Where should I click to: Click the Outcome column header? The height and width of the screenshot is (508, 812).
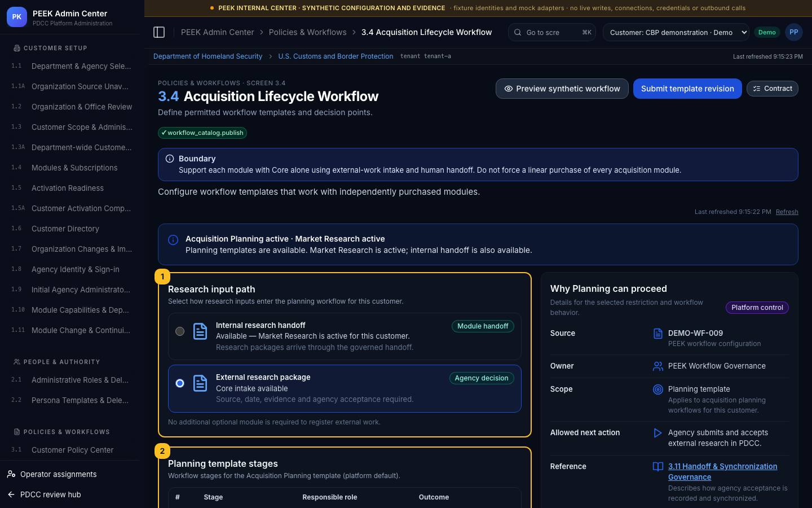pyautogui.click(x=434, y=497)
